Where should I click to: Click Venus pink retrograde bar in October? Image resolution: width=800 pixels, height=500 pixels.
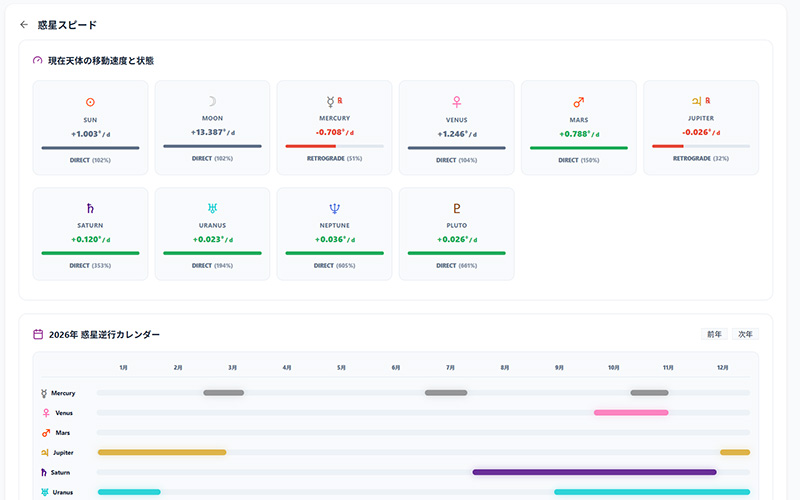pos(630,412)
